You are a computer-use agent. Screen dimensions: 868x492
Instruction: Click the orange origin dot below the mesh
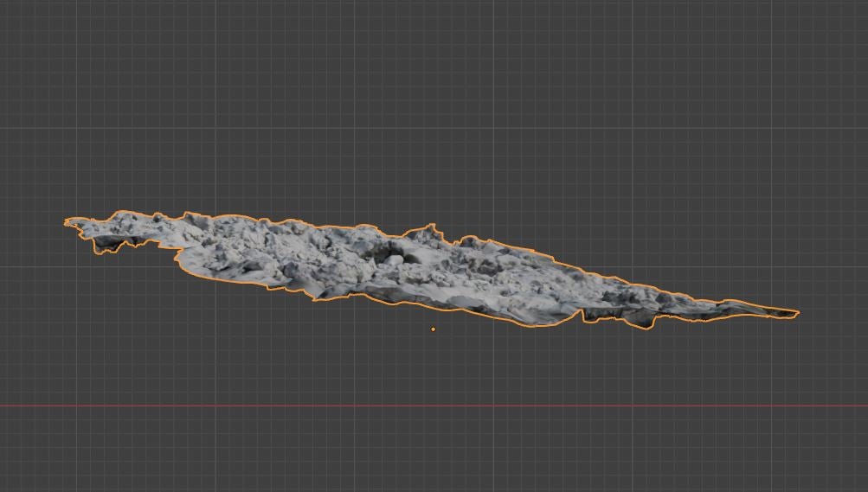click(434, 329)
